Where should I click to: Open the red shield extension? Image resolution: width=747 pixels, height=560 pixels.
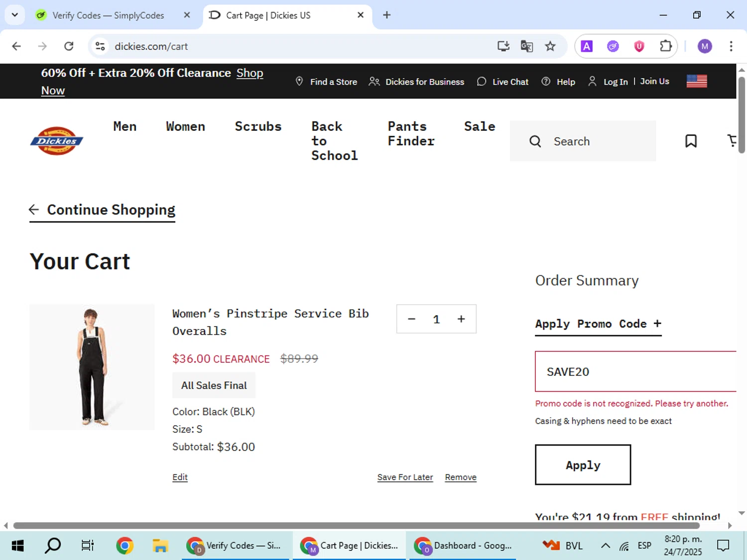click(x=639, y=46)
